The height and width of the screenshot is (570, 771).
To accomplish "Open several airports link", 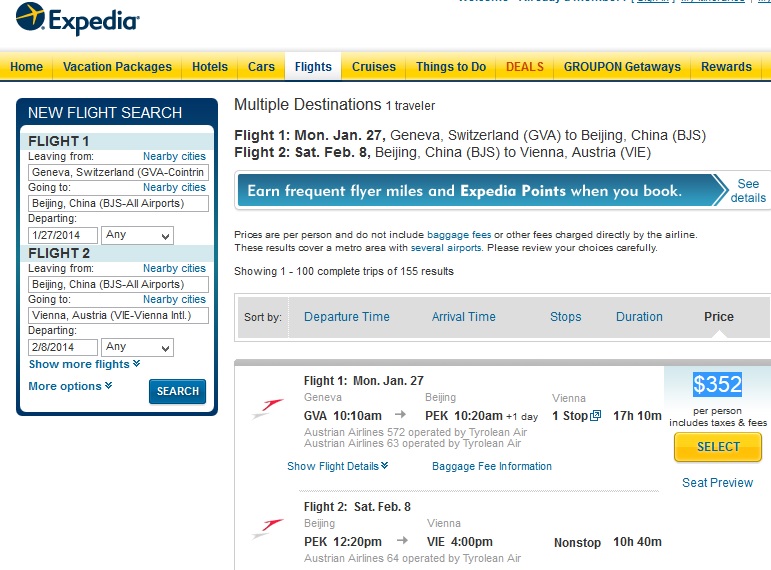I will pyautogui.click(x=446, y=247).
